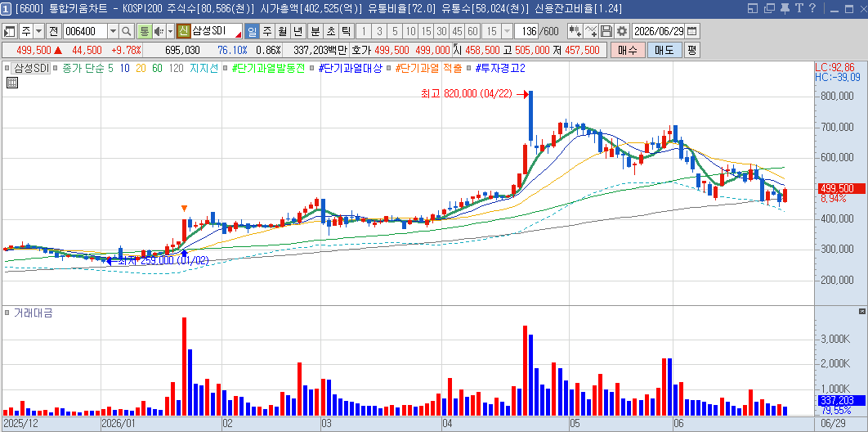
Task: Toggle the green 통 integration button
Action: tap(145, 31)
